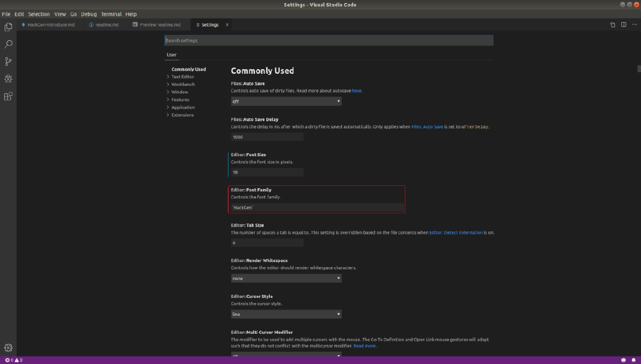This screenshot has height=364, width=641.
Task: Open the Edit menu
Action: [19, 14]
